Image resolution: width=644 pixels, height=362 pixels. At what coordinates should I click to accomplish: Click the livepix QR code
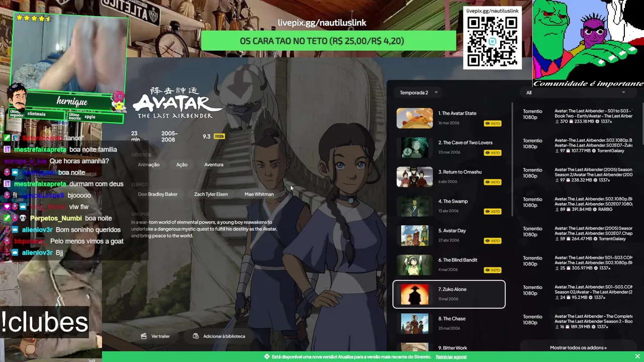(x=492, y=41)
